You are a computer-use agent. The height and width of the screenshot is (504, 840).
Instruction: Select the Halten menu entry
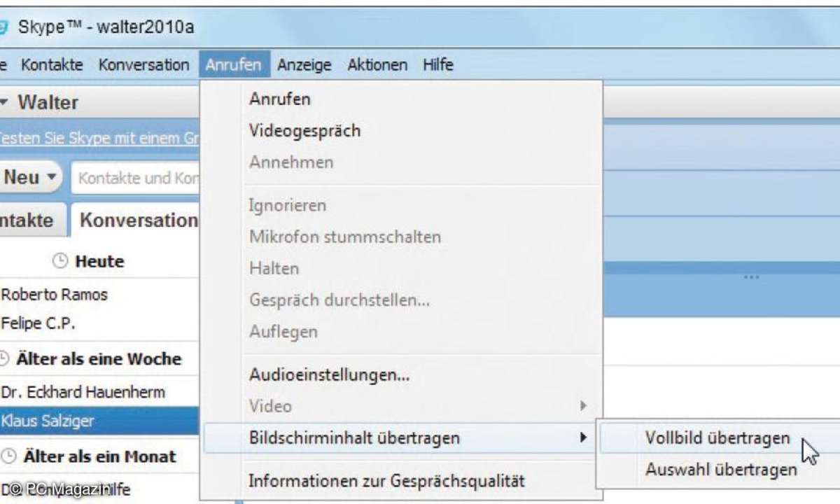coord(401,268)
